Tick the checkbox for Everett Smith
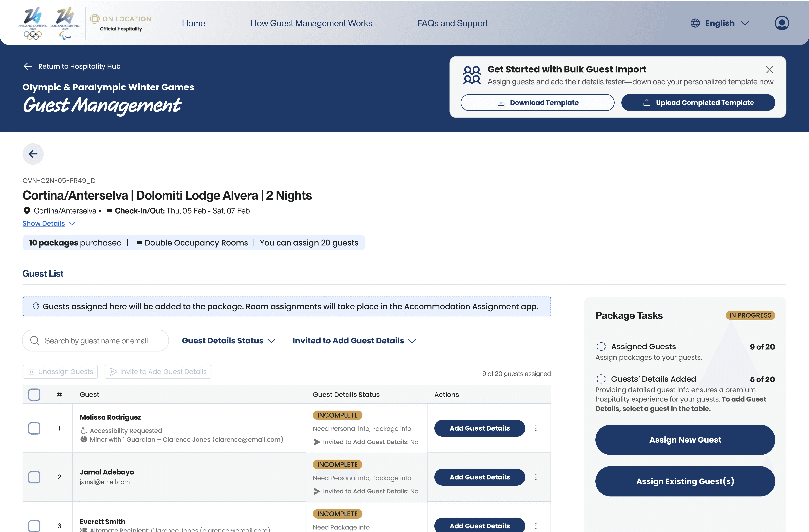809x532 pixels. (x=34, y=526)
